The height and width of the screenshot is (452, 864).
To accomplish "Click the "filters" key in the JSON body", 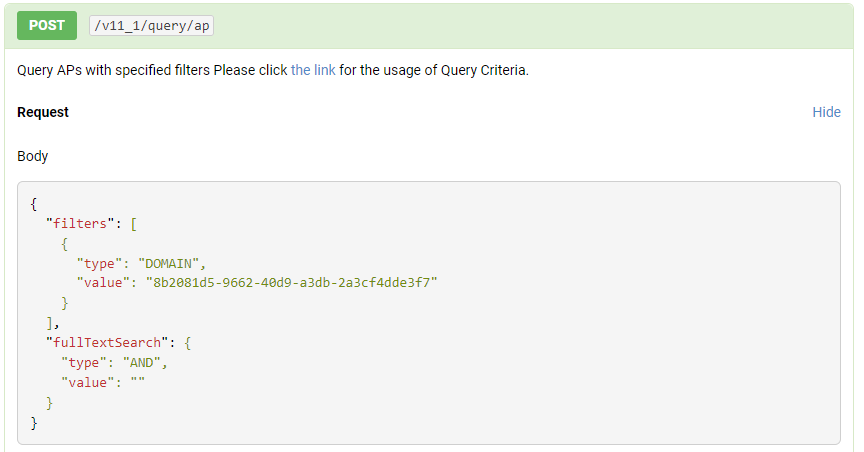I will pos(80,224).
